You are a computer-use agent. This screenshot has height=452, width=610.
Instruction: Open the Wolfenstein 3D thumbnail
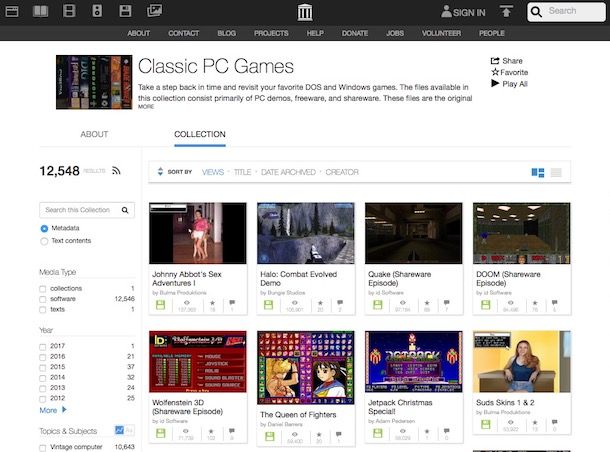click(x=198, y=361)
